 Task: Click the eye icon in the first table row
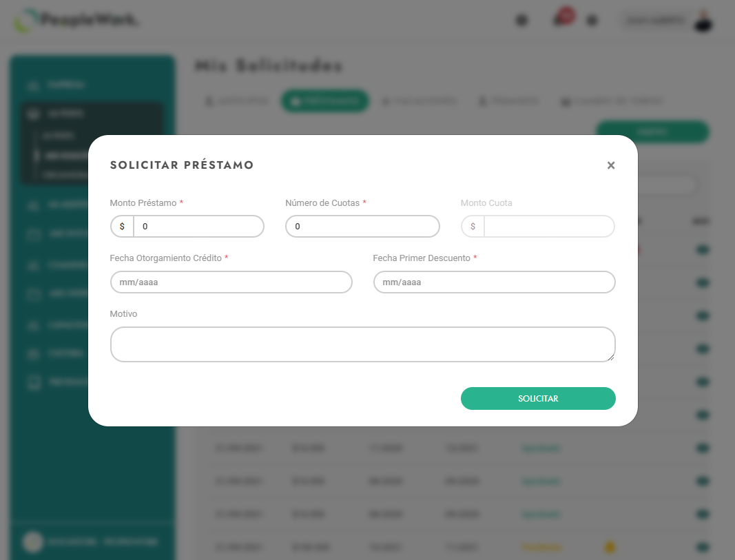(702, 250)
